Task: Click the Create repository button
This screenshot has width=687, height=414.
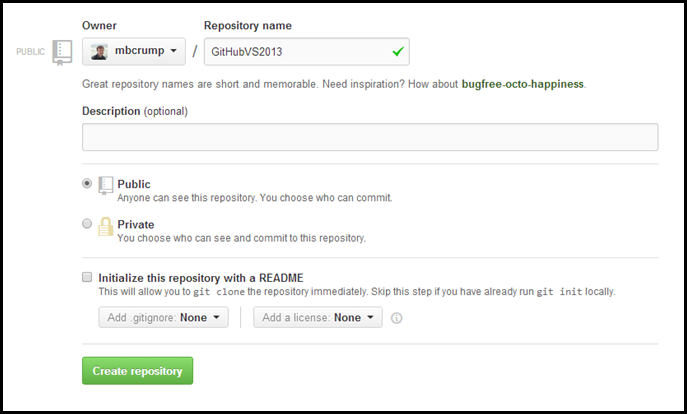Action: [138, 371]
